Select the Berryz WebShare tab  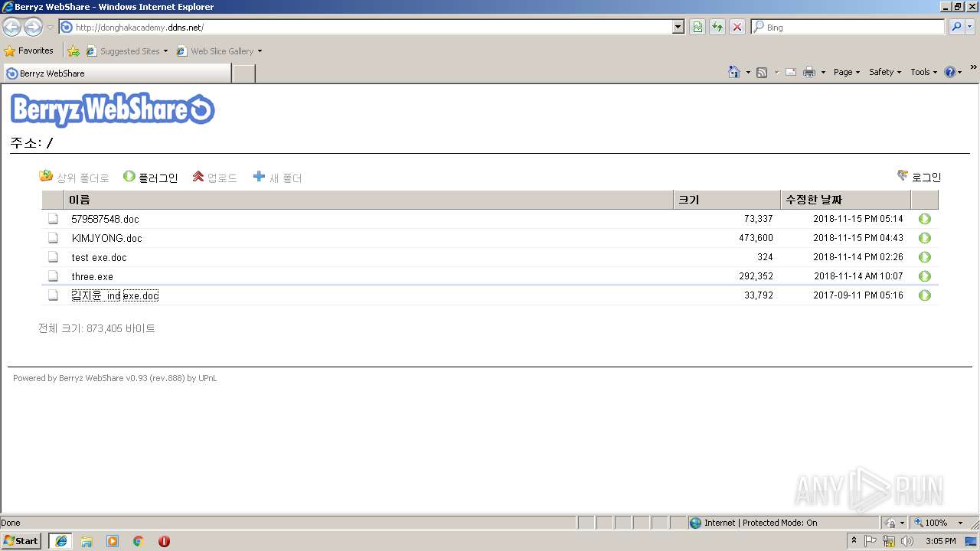[x=116, y=73]
